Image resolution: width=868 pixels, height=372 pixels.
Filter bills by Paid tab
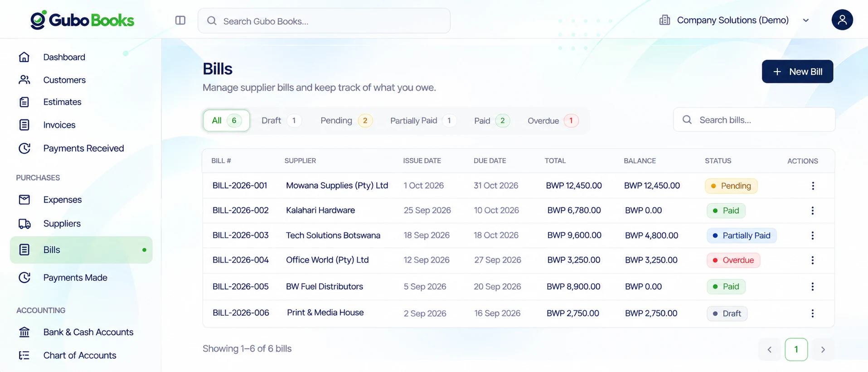tap(492, 121)
